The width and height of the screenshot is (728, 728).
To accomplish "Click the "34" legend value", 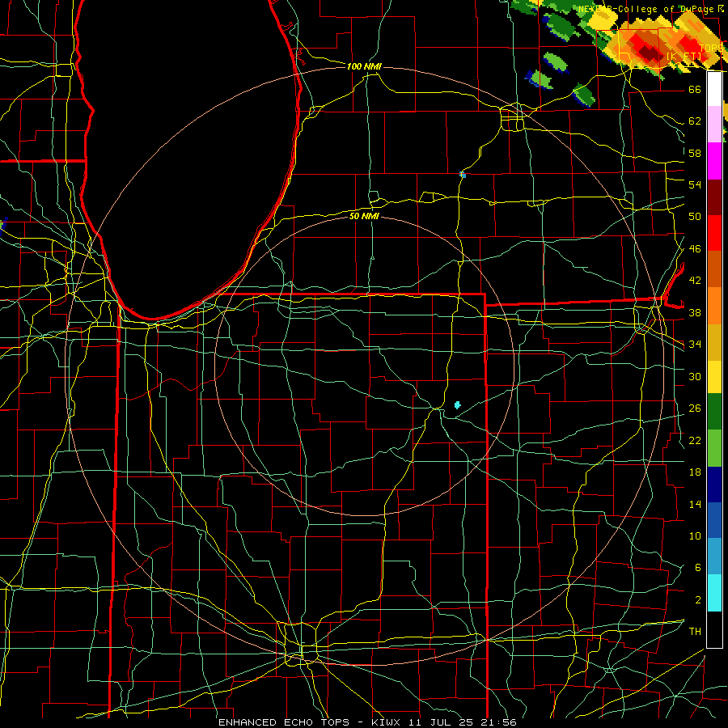I will [x=695, y=345].
